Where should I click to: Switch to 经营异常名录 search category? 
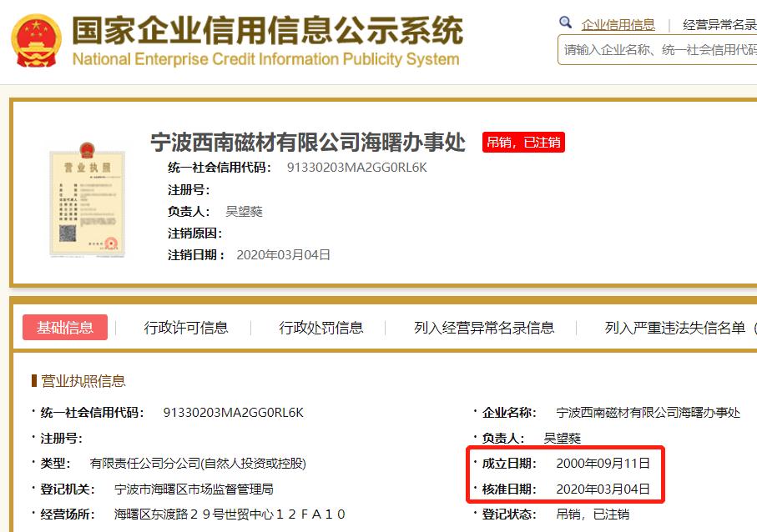pyautogui.click(x=719, y=25)
